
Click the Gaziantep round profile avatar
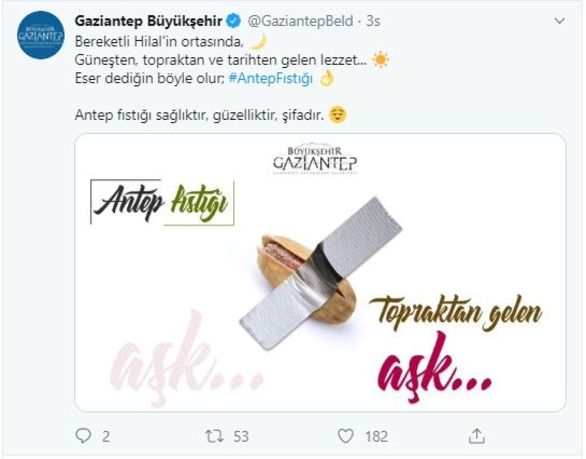[41, 35]
